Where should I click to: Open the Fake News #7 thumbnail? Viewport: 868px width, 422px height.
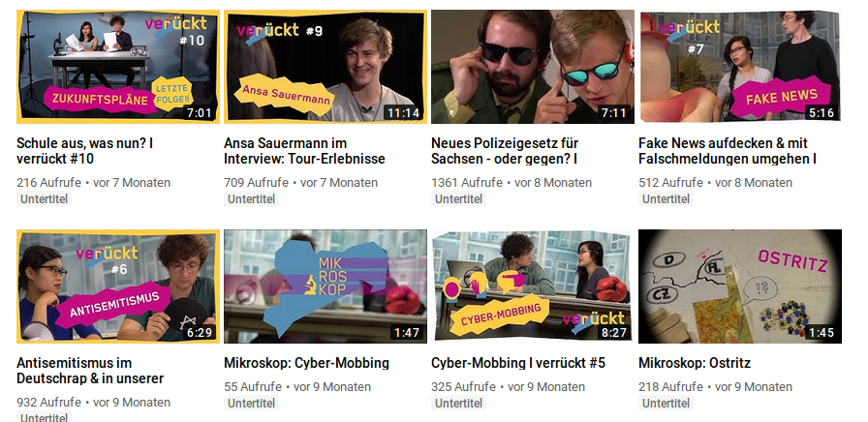coord(740,67)
